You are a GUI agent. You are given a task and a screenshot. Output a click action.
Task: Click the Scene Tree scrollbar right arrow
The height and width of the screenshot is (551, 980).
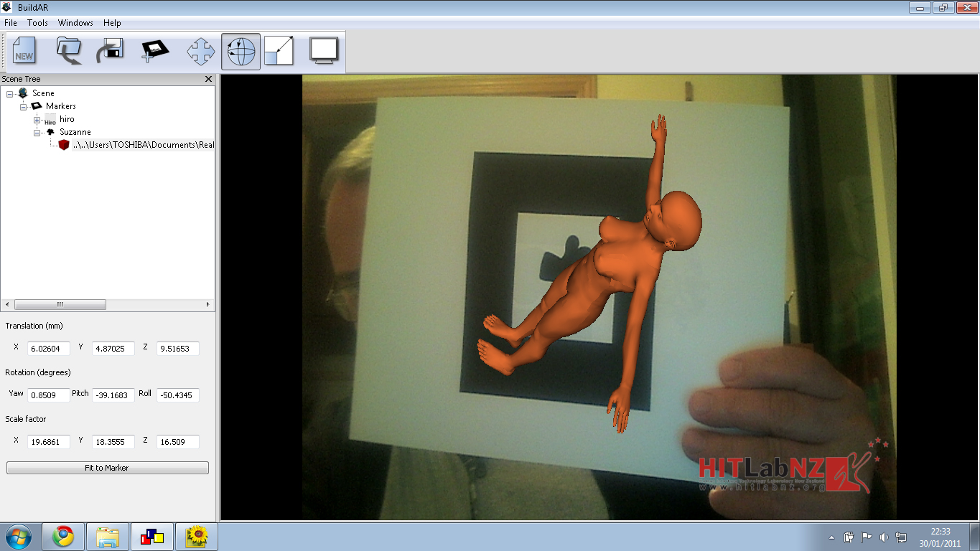pos(208,305)
